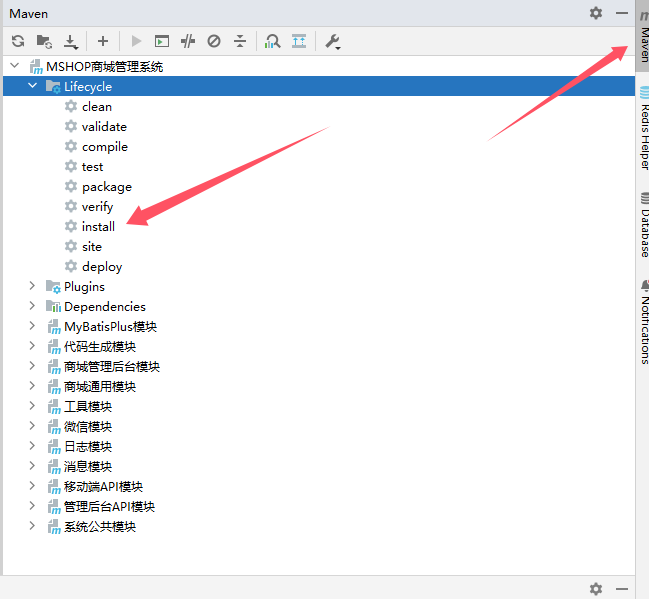Open the Redis Helper side tab
649x599 pixels.
pyautogui.click(x=643, y=128)
